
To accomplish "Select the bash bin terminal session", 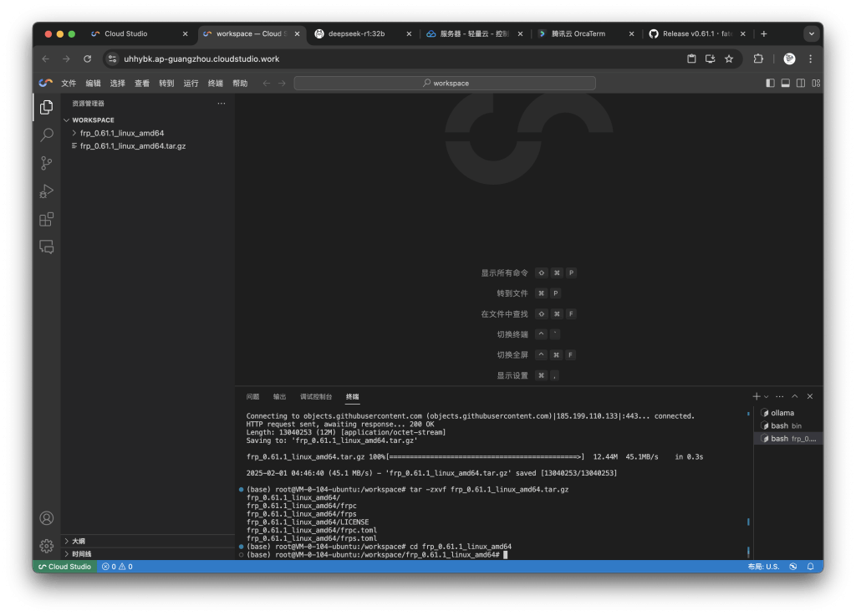I will pos(789,425).
